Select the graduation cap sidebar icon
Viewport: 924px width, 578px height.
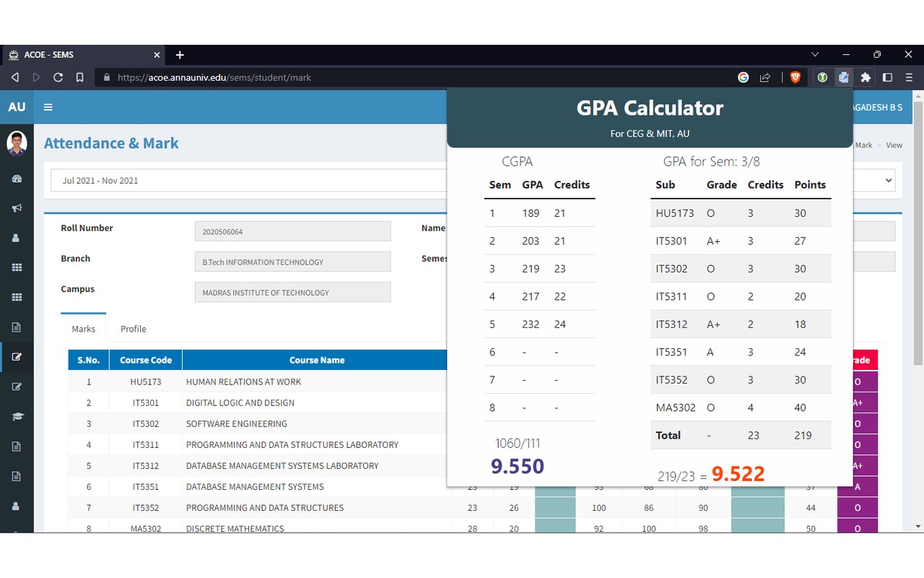coord(17,416)
